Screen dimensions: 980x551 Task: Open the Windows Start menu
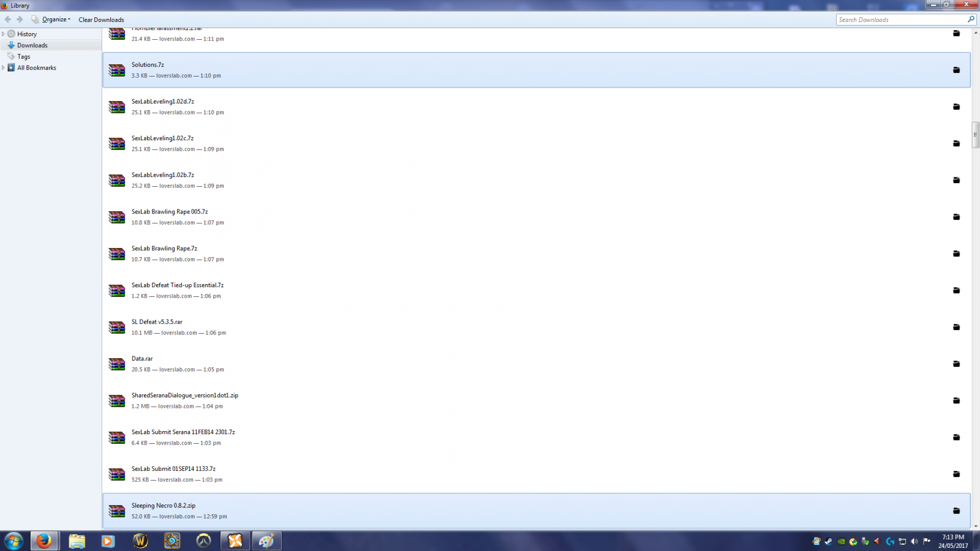pos(13,541)
